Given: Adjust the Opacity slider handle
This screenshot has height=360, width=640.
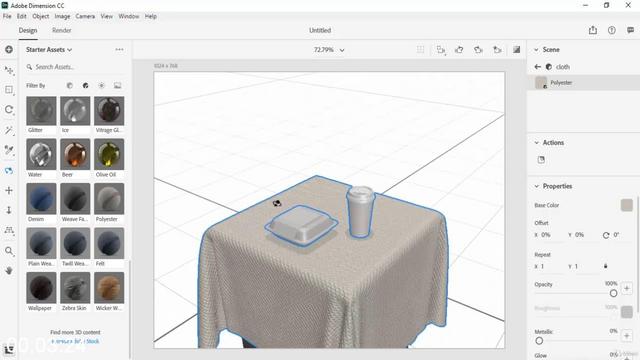Looking at the screenshot, I should click(613, 293).
